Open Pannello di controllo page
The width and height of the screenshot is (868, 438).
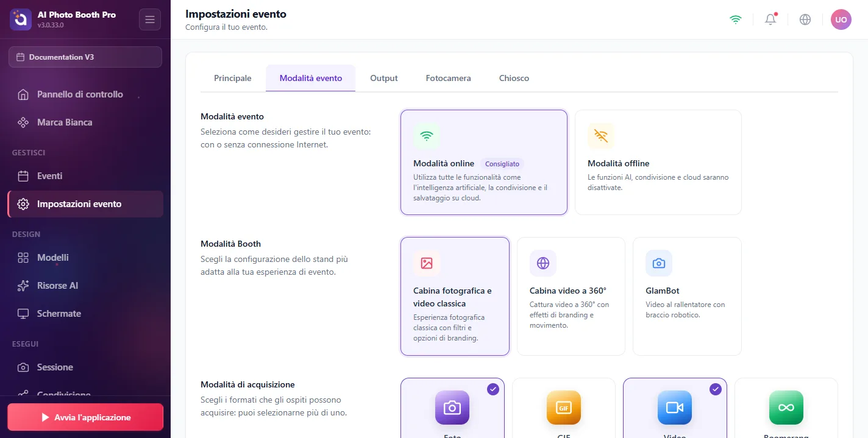point(85,94)
